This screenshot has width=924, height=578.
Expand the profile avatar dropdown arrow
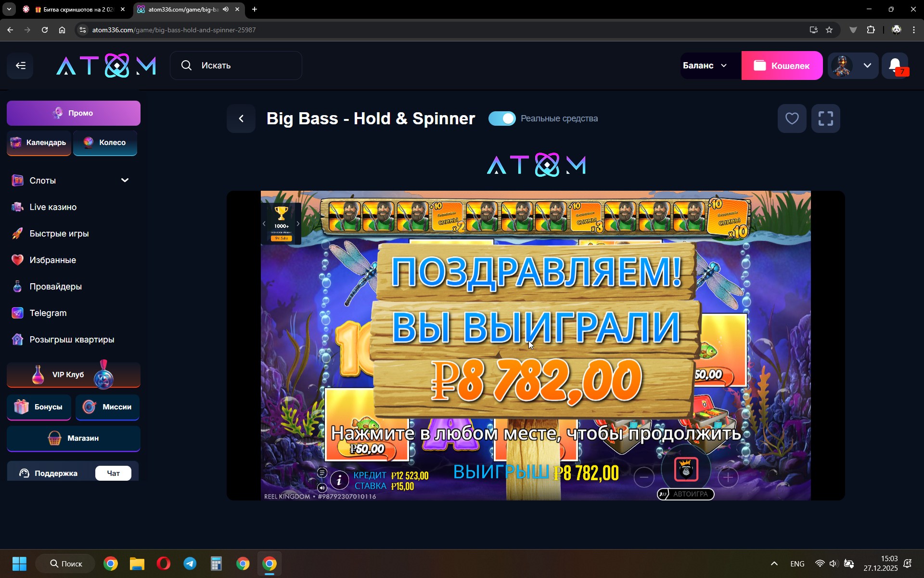(867, 66)
